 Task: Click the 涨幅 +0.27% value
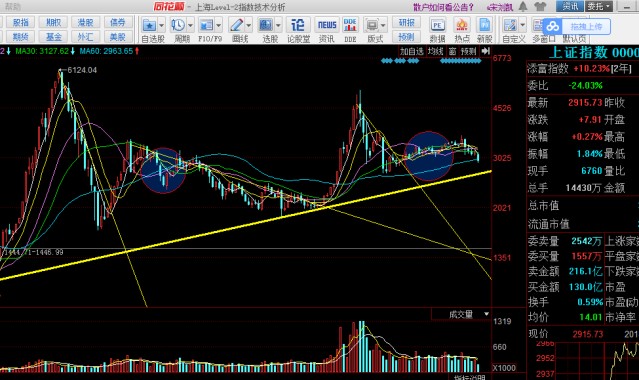tap(587, 137)
